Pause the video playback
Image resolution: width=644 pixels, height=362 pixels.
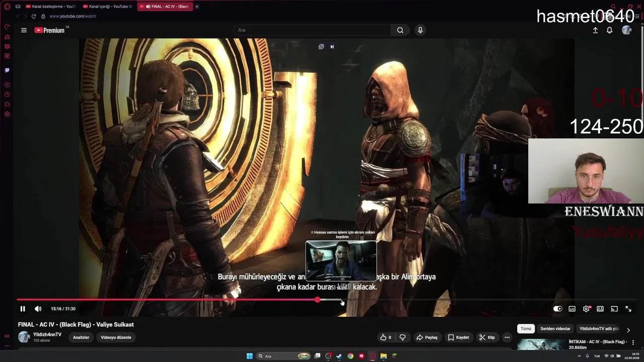point(23,309)
